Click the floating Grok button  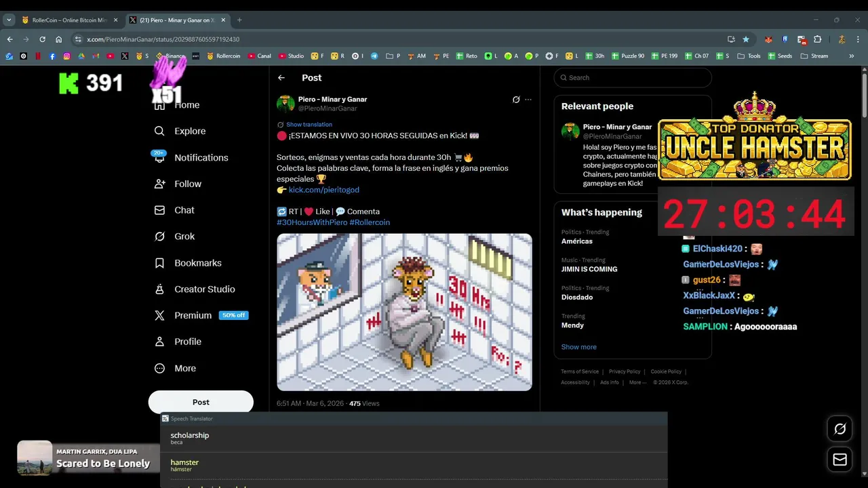coord(840,429)
